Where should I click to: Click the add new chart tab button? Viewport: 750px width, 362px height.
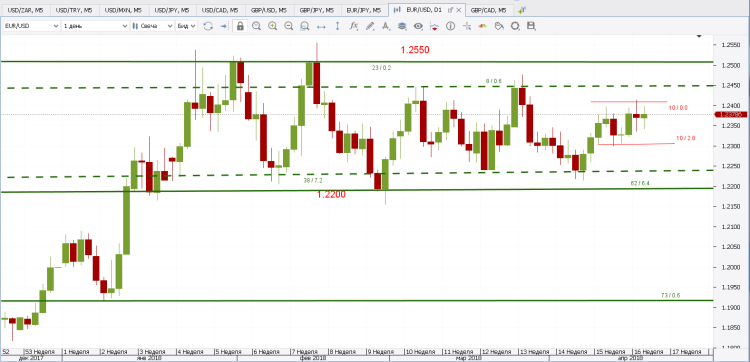[x=521, y=10]
